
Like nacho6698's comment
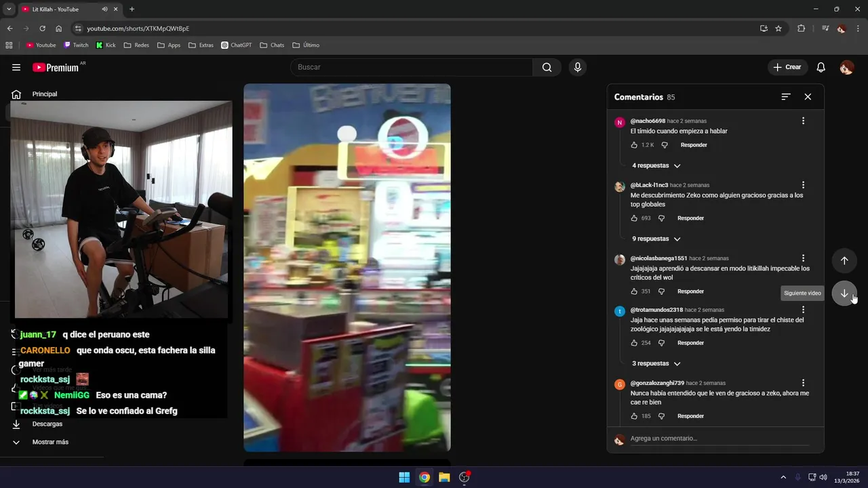pos(634,145)
